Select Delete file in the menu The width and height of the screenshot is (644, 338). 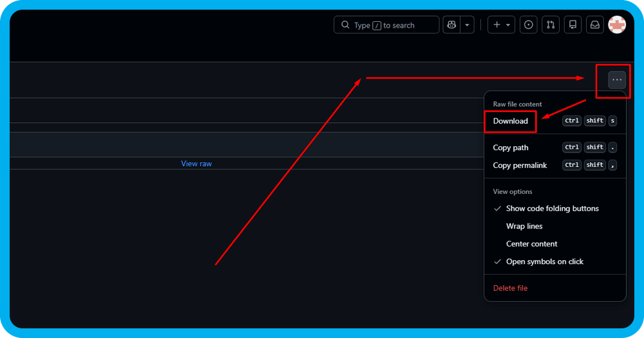tap(555, 288)
